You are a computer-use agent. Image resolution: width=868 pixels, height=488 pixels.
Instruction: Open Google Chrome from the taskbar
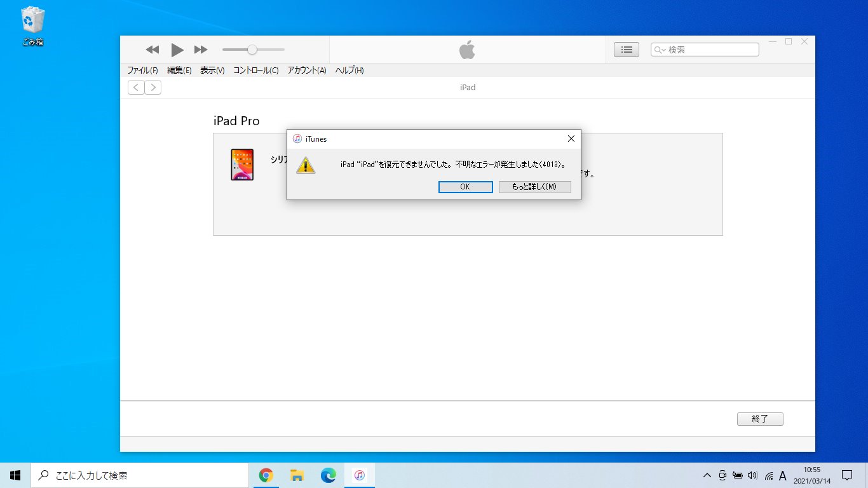(266, 475)
